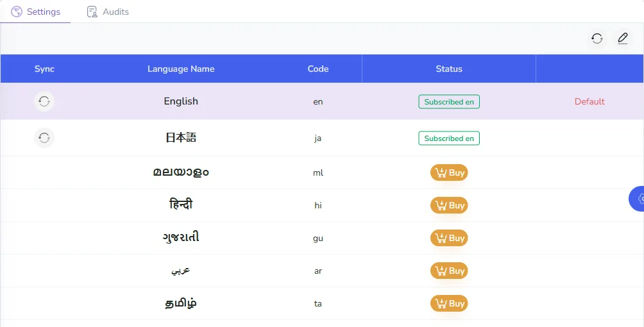Screen dimensions: 644x327
Task: Select the Arabic language name in the ar row
Action: click(x=181, y=271)
